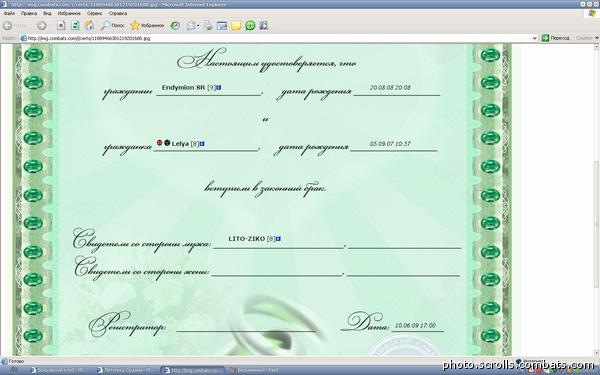600x375 pixels.
Task: Open the Файл menu
Action: 9,13
